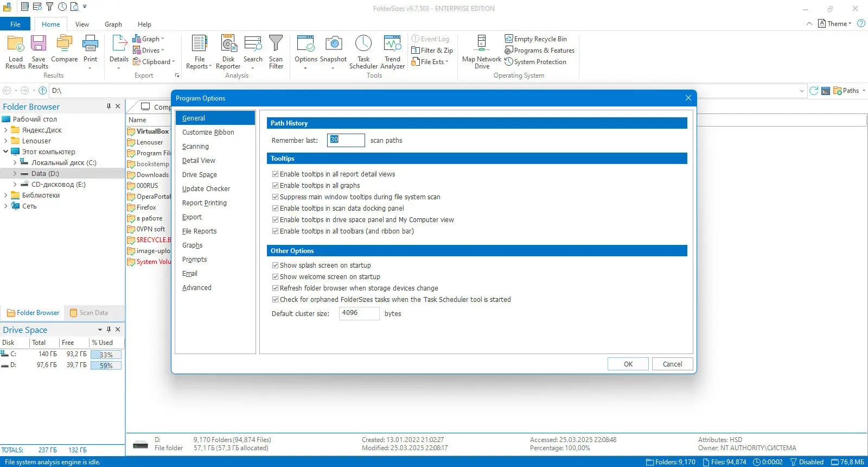Screen dimensions: 868x467
Task: Click the Load Results icon
Action: 15,52
